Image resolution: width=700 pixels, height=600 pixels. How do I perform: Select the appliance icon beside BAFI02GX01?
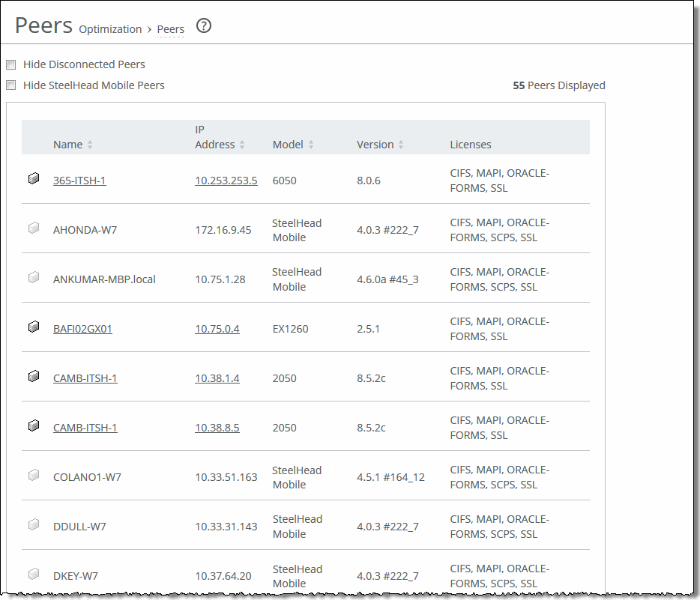coord(33,327)
